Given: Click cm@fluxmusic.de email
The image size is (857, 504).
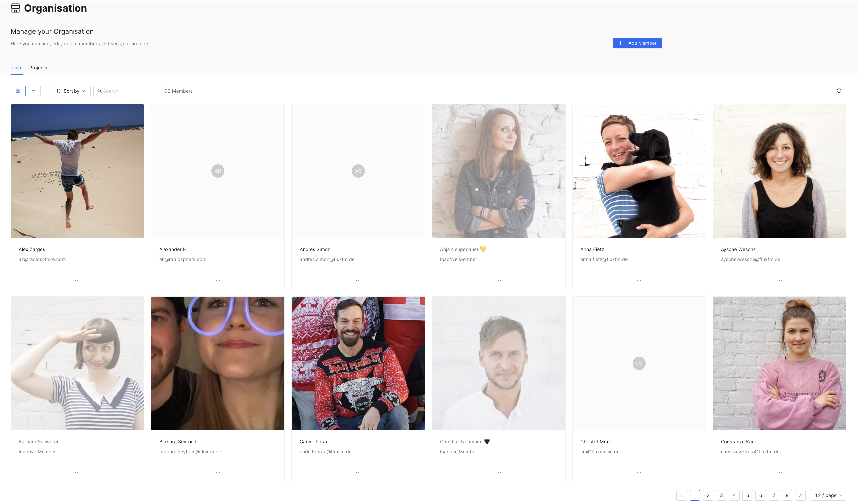Looking at the screenshot, I should click(600, 452).
